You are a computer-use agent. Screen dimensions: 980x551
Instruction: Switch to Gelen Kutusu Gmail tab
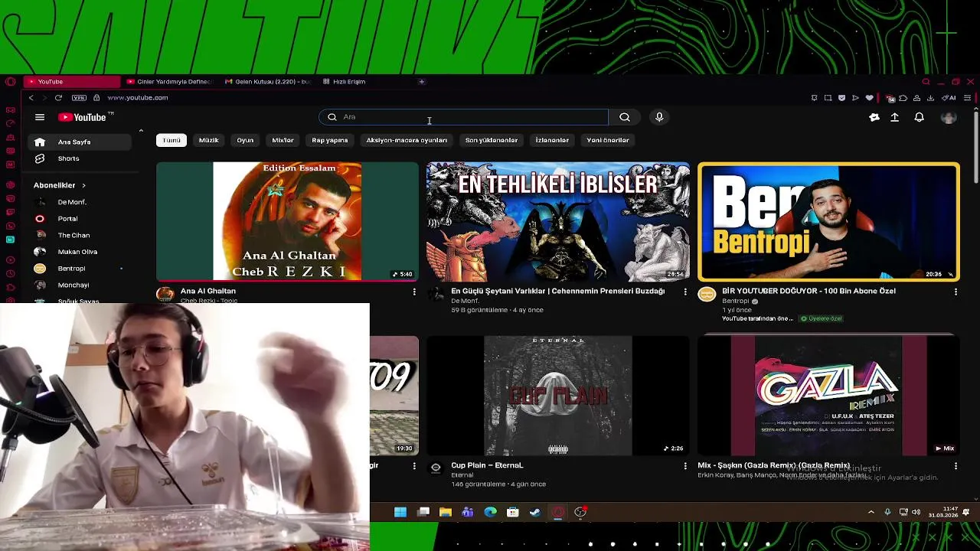point(268,81)
